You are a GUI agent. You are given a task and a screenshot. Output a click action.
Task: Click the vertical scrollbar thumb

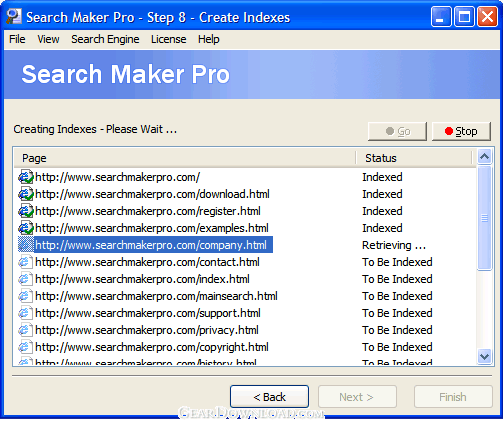(x=484, y=218)
